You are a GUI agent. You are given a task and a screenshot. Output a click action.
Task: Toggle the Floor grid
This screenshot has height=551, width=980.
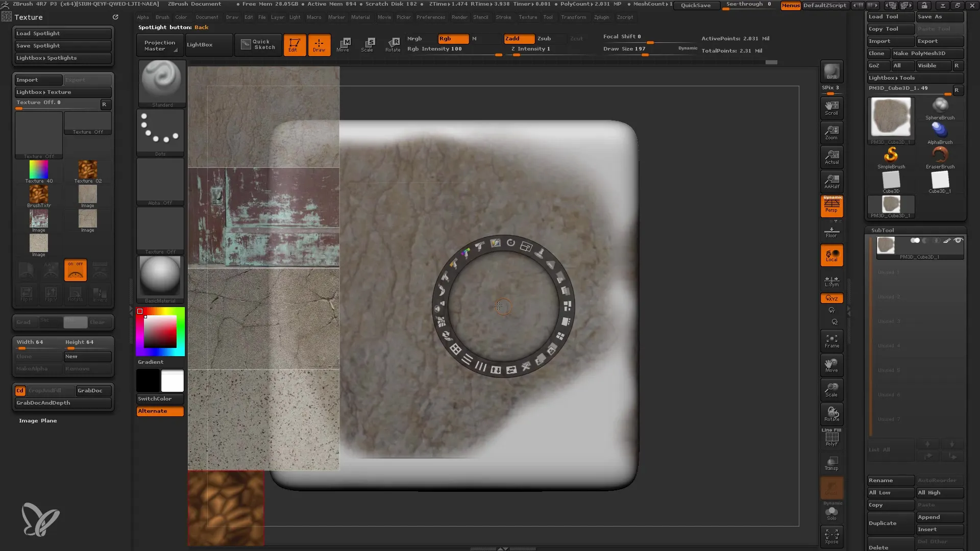pos(831,231)
